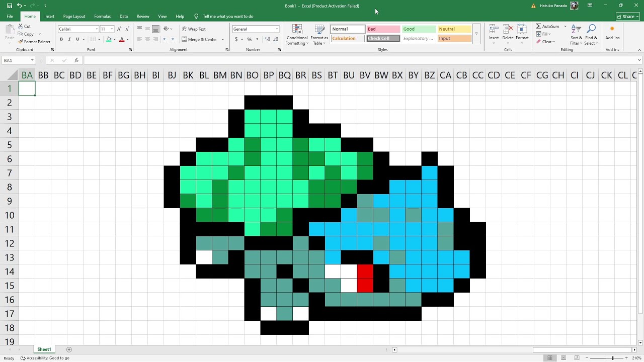This screenshot has width=644, height=362.
Task: Select the Sheet1 tab
Action: pyautogui.click(x=44, y=349)
